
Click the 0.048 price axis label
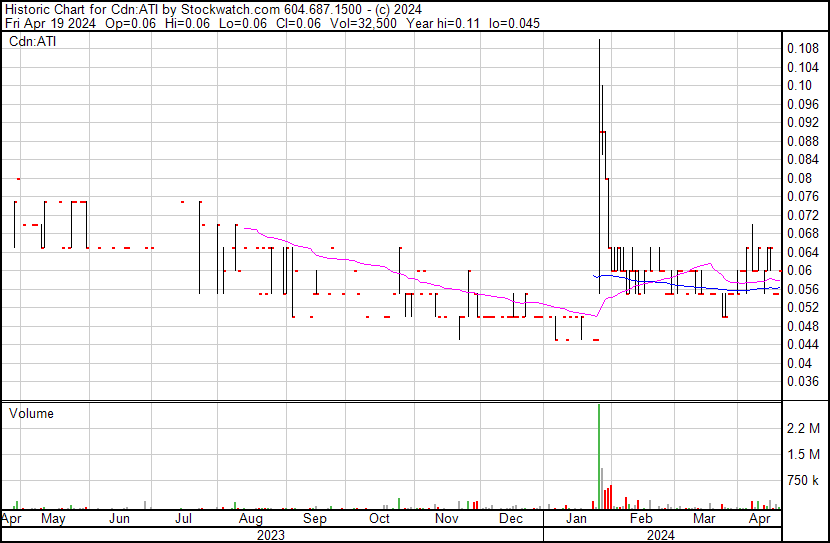tap(802, 326)
